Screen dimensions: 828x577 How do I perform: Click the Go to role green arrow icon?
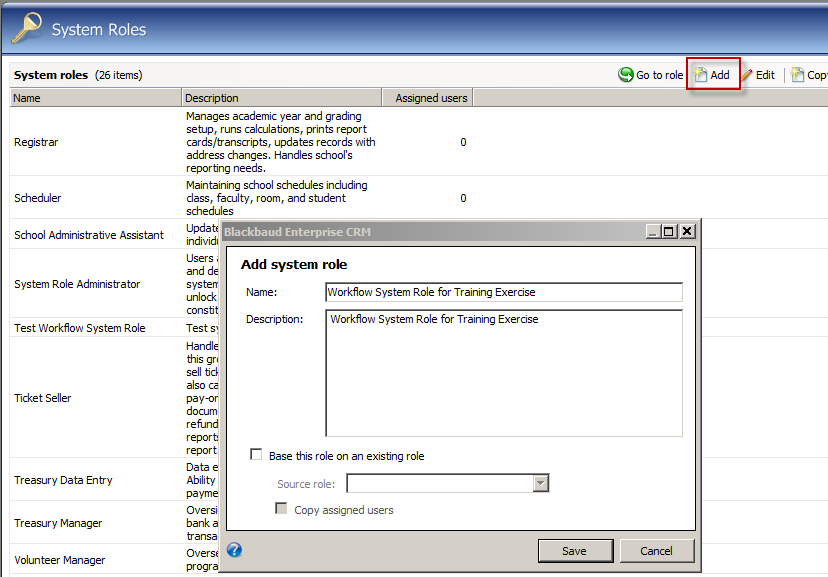[626, 75]
